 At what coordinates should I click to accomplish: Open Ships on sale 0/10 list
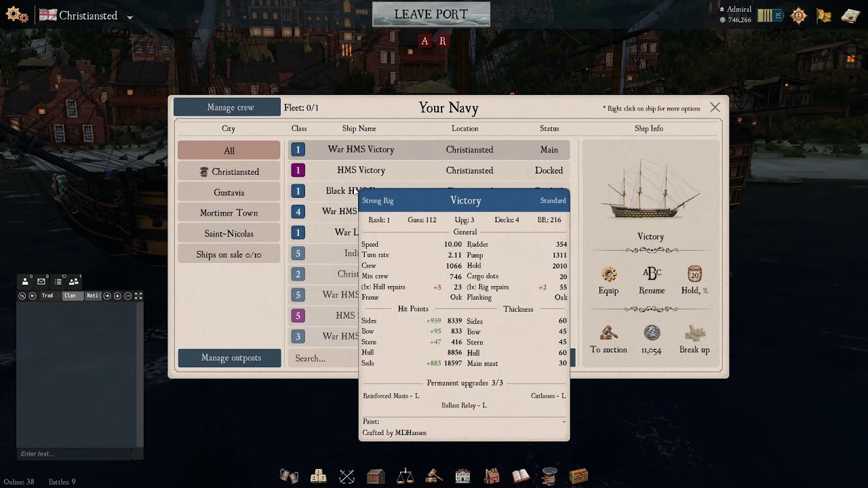click(x=229, y=254)
